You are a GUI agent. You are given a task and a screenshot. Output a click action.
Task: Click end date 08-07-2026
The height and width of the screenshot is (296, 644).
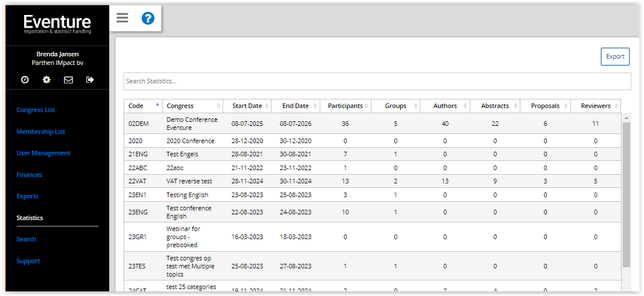tap(296, 124)
